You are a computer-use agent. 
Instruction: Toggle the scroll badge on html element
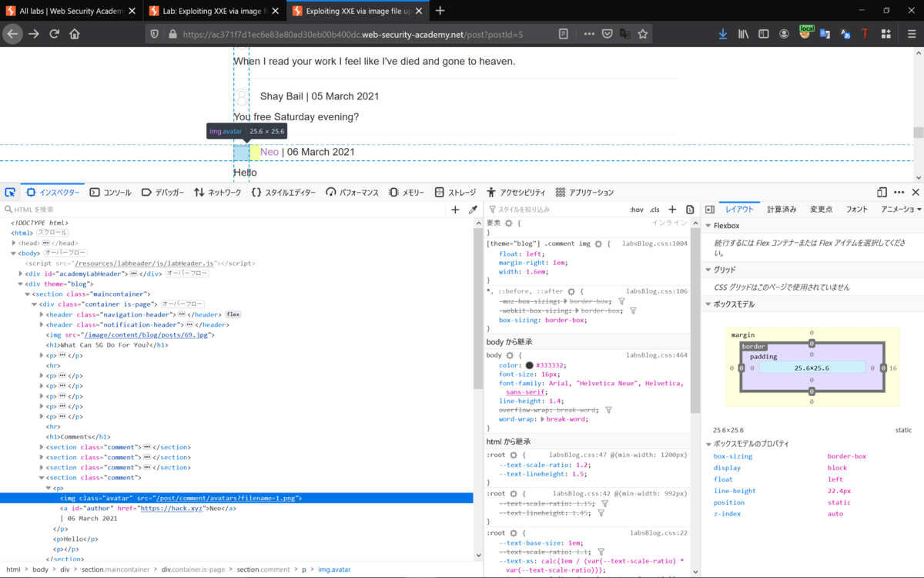pyautogui.click(x=52, y=233)
